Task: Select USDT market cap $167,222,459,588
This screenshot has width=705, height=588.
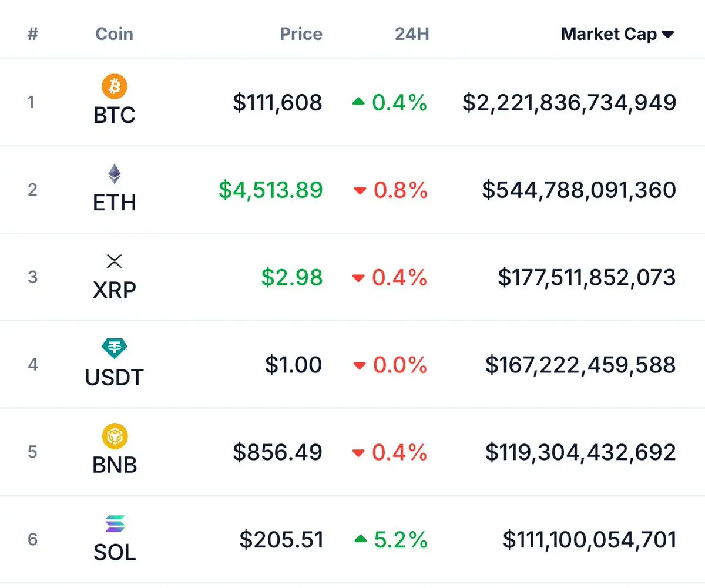Action: (x=580, y=365)
